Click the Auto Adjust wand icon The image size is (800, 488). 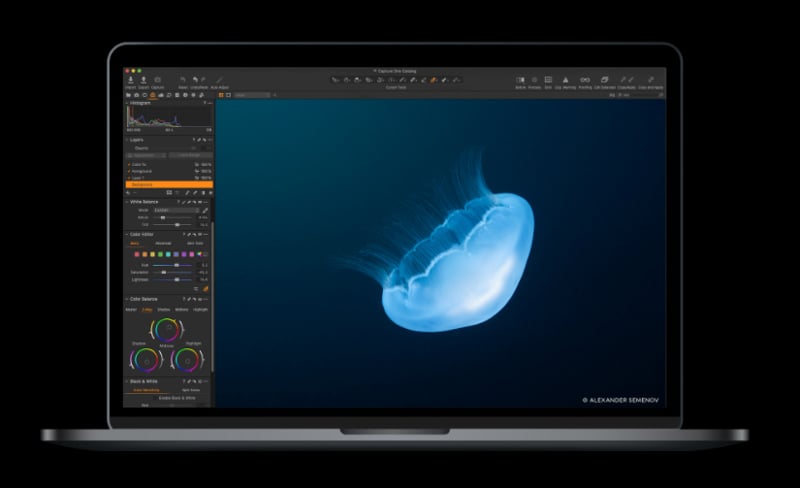[x=219, y=80]
